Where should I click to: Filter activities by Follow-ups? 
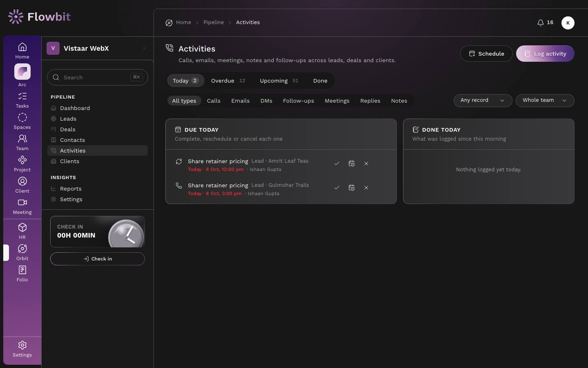pyautogui.click(x=298, y=101)
